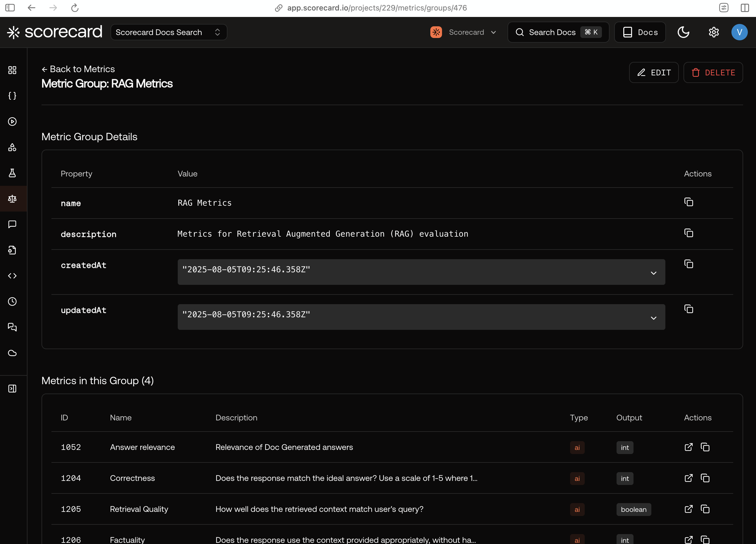The width and height of the screenshot is (756, 544).
Task: Copy the description property value
Action: [x=689, y=233]
